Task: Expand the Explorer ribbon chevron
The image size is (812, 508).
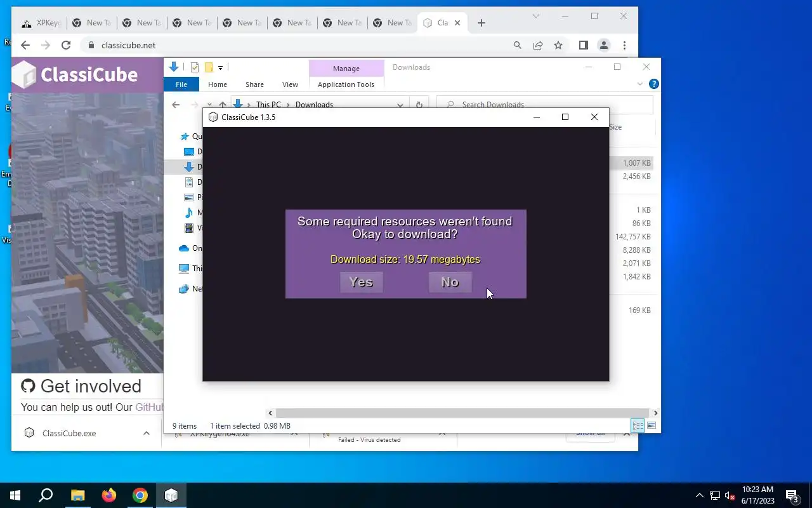Action: 640,84
